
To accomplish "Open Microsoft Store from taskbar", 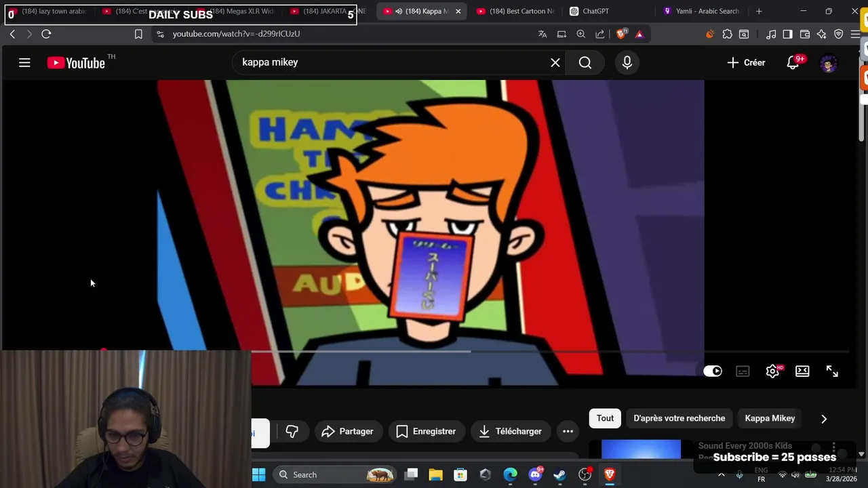I will 460,474.
